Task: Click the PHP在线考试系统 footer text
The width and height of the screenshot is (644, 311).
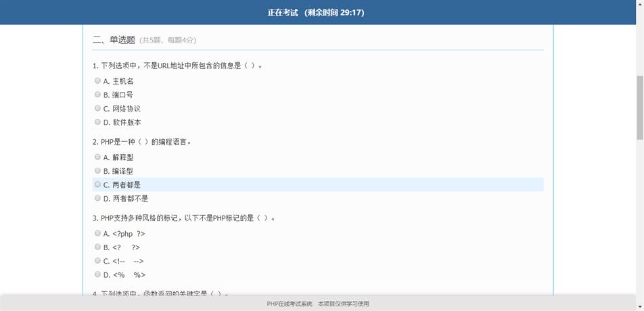Action: pyautogui.click(x=290, y=304)
